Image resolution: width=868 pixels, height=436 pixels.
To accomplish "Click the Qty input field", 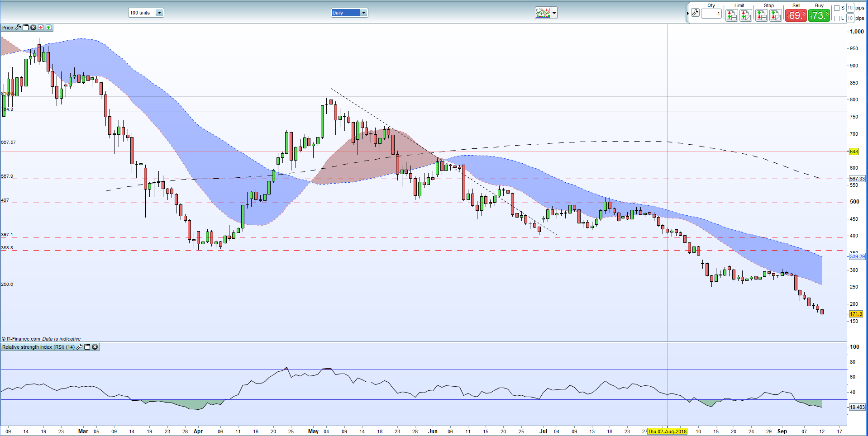I will (x=711, y=14).
